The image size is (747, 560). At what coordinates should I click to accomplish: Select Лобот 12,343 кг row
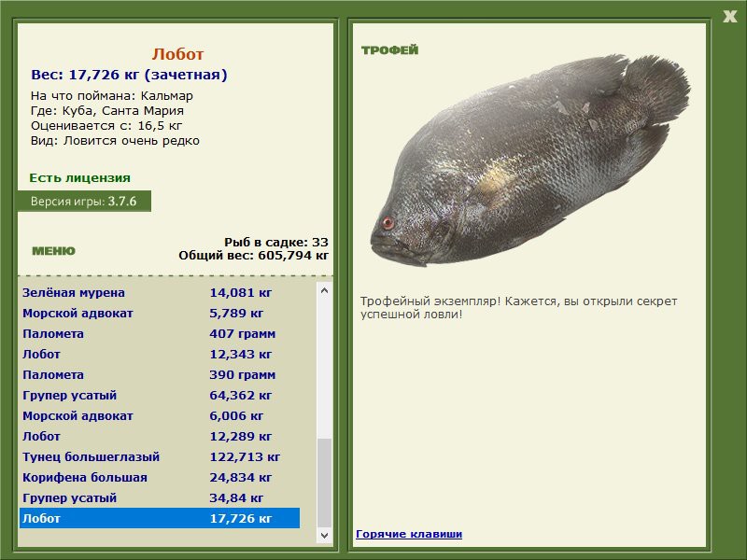[160, 354]
